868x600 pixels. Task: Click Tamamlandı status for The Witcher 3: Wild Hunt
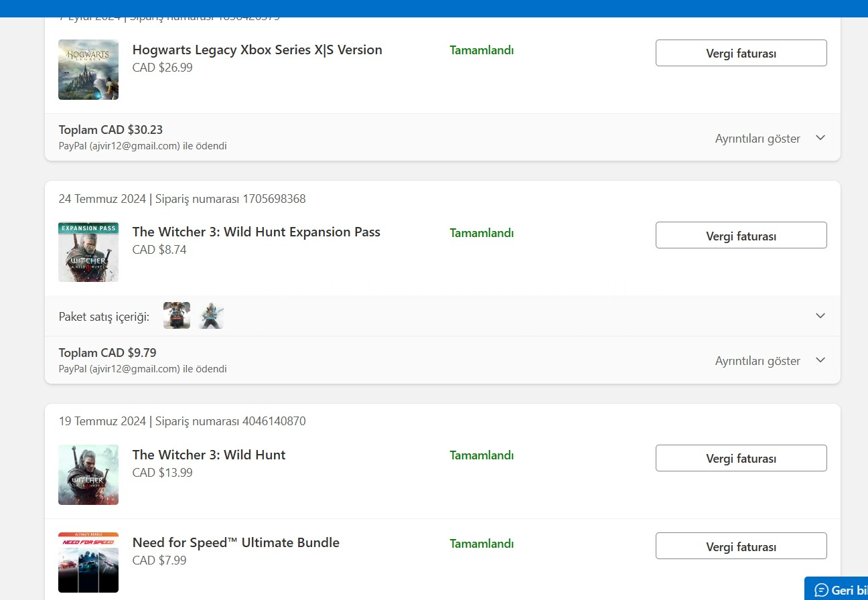(482, 455)
